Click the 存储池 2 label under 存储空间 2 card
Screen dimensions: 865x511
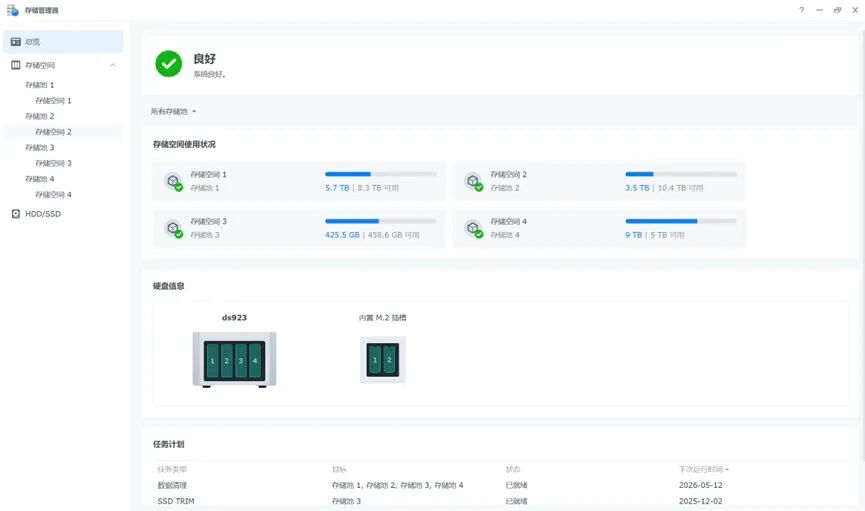click(x=505, y=188)
